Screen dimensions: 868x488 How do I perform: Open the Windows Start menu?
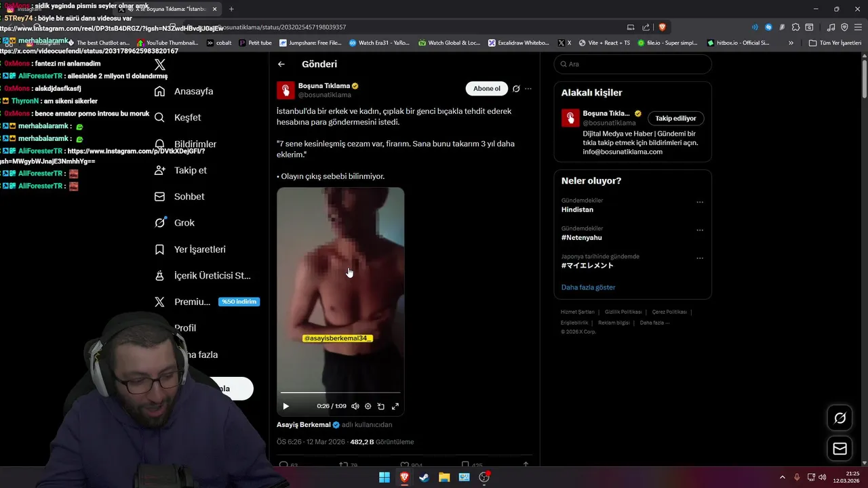(x=384, y=477)
